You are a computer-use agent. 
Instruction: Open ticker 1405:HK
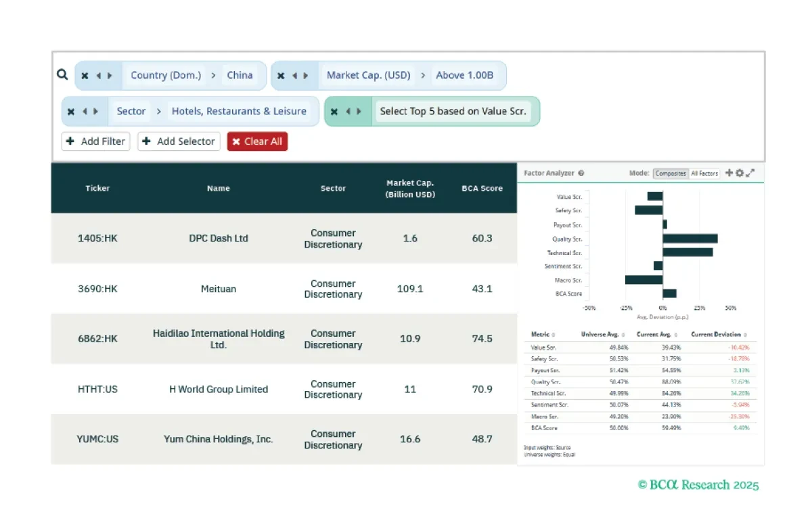pos(97,239)
